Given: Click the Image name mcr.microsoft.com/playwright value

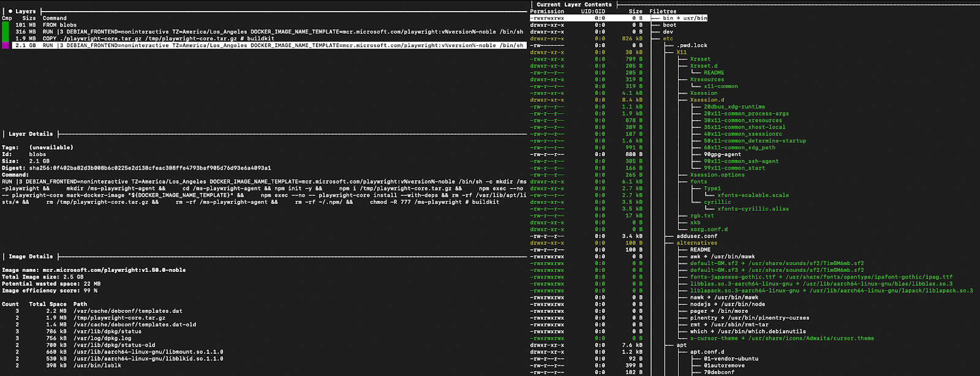Looking at the screenshot, I should 114,270.
